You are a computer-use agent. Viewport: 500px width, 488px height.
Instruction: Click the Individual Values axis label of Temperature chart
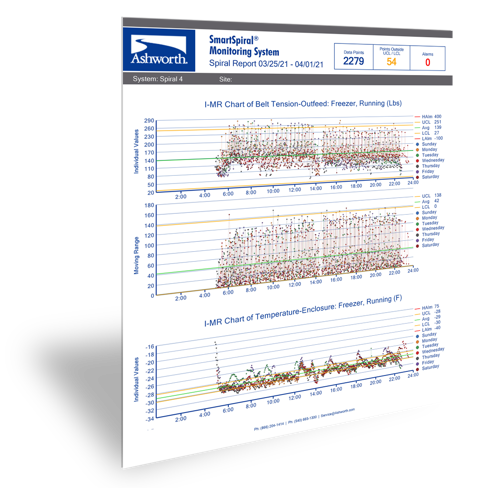tap(136, 380)
